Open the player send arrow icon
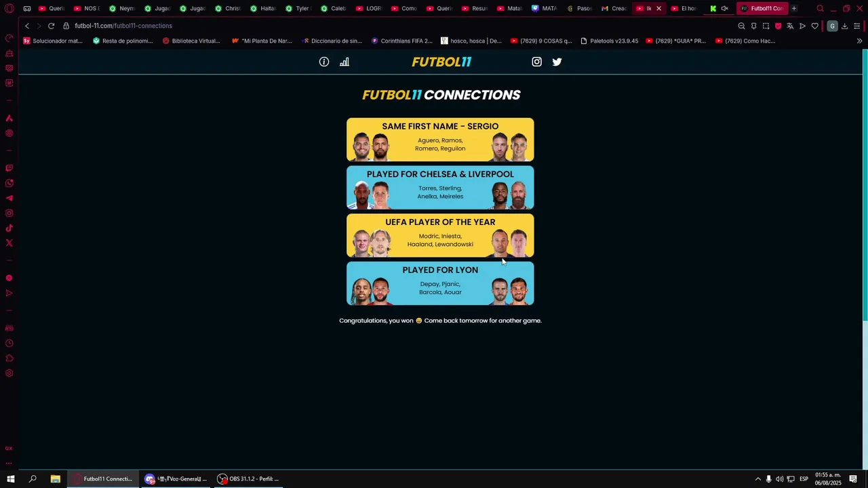 tap(802, 26)
